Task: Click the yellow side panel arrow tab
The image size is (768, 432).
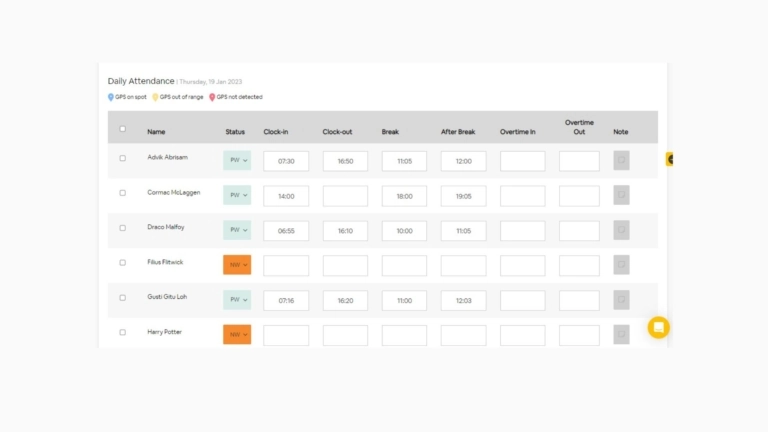Action: (x=670, y=159)
